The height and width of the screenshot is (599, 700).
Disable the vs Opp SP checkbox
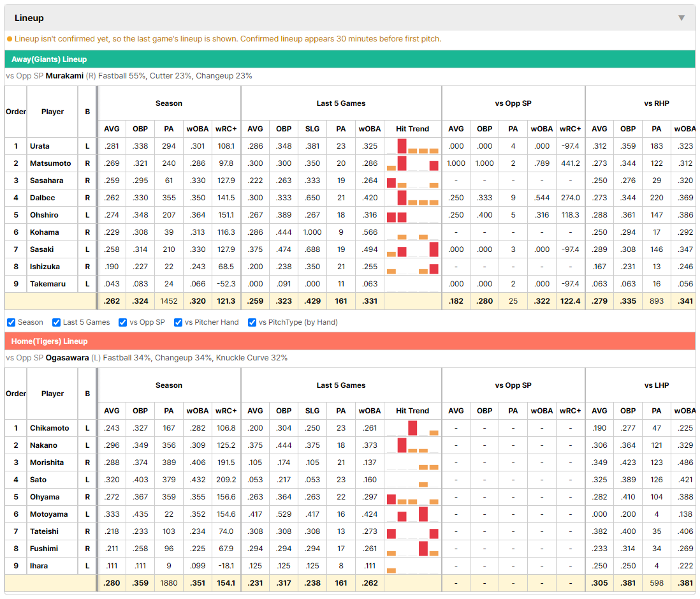[123, 323]
